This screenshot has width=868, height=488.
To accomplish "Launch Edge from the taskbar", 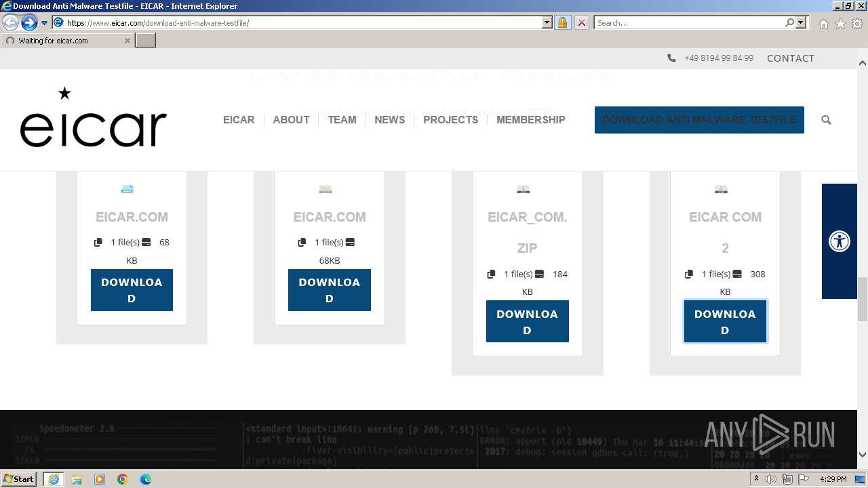I will pos(146,479).
